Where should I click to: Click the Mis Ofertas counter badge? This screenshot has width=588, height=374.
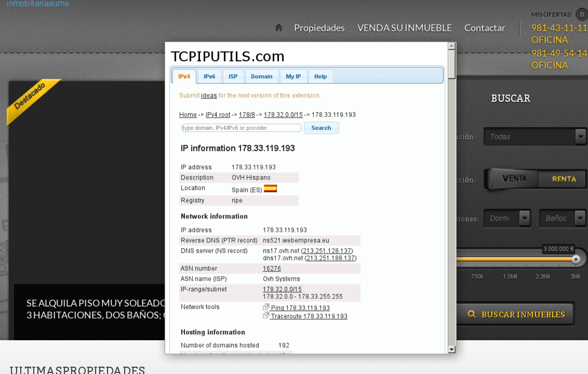click(582, 14)
